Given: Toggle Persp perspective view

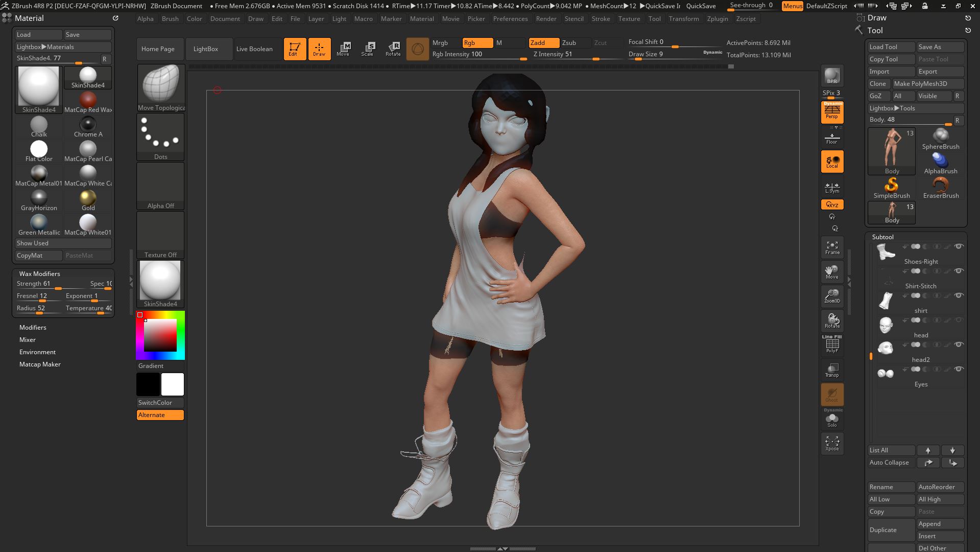Looking at the screenshot, I should (x=832, y=112).
